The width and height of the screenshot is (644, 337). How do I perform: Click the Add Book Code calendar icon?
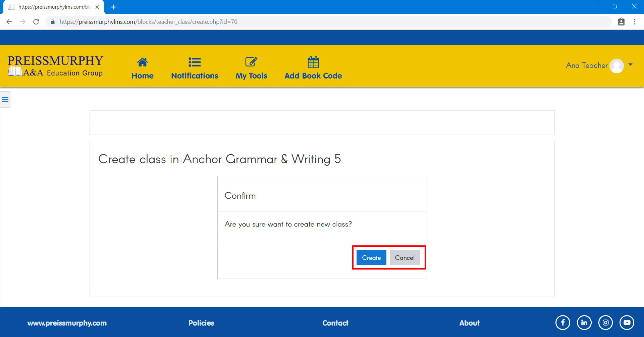(x=313, y=62)
